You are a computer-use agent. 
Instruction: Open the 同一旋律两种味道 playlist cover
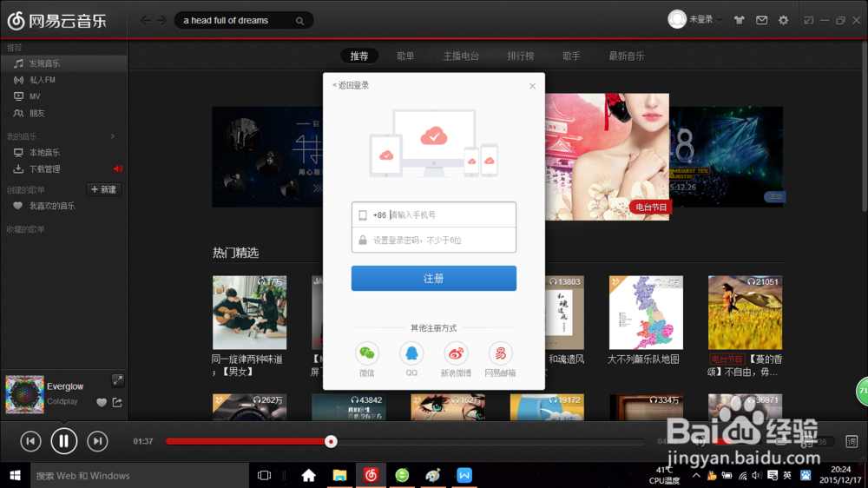tap(250, 313)
